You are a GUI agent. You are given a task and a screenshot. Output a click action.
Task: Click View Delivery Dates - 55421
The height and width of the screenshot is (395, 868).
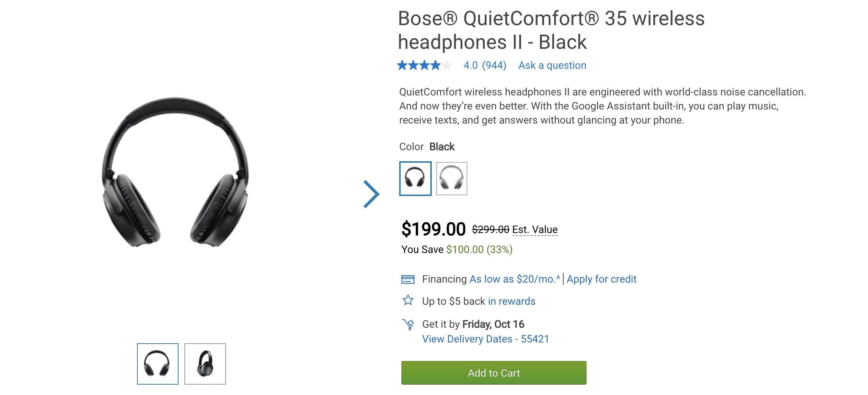tap(485, 339)
